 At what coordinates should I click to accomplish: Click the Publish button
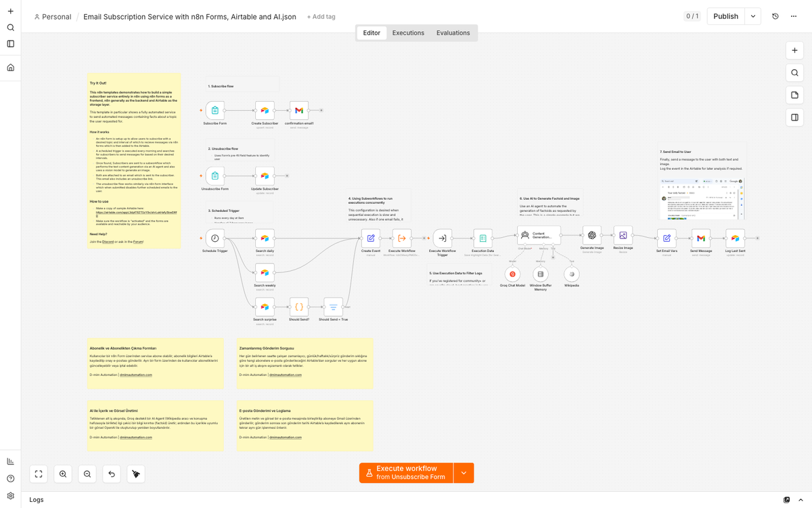[x=725, y=16]
